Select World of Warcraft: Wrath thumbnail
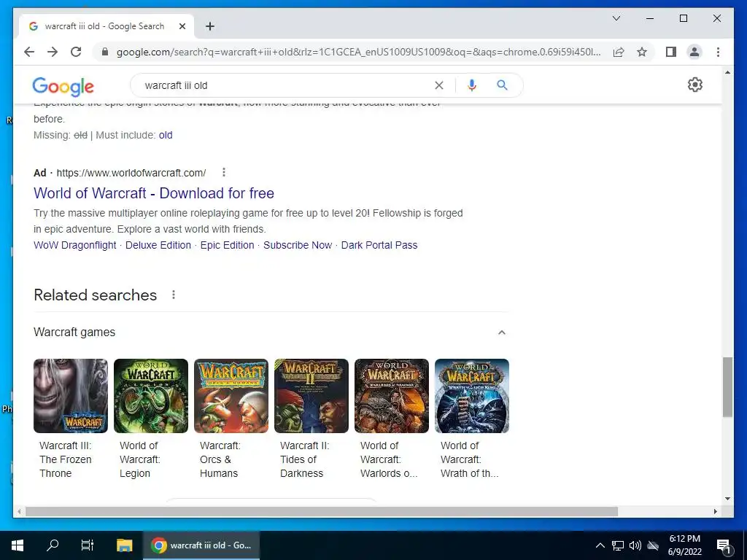Viewport: 747px width, 560px height. [472, 396]
